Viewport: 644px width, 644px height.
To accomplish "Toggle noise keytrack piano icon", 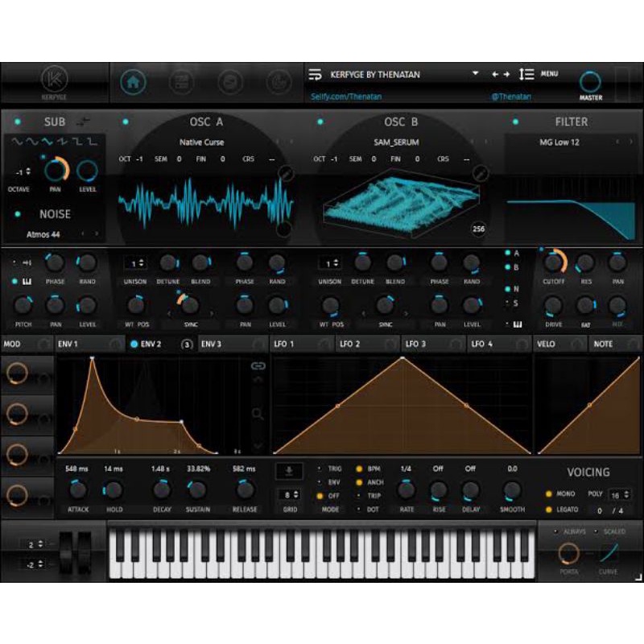I will click(27, 281).
